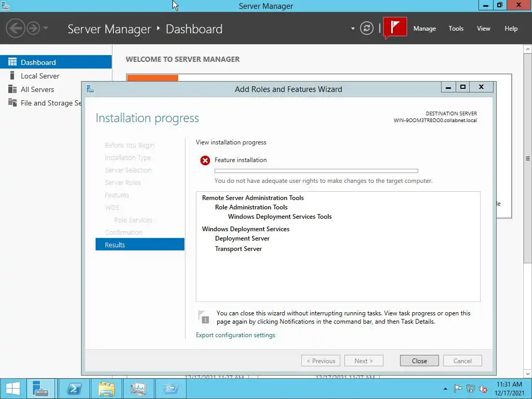This screenshot has height=399, width=532.
Task: Open the last pinned taskbar application
Action: tap(170, 389)
